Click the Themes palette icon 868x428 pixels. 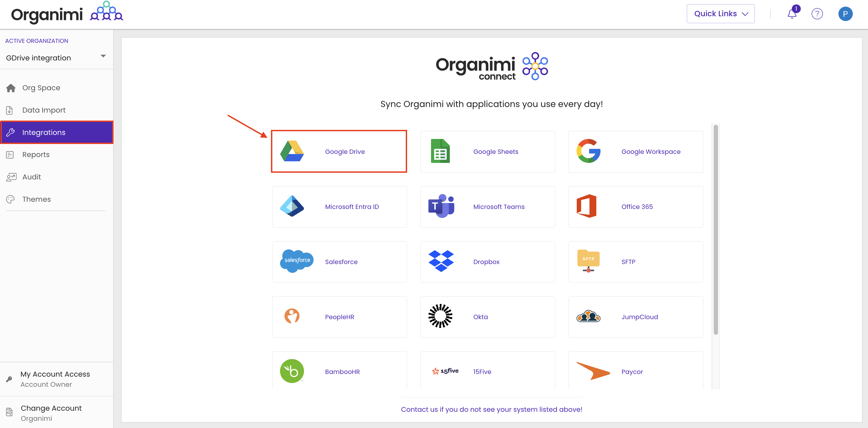click(x=10, y=199)
